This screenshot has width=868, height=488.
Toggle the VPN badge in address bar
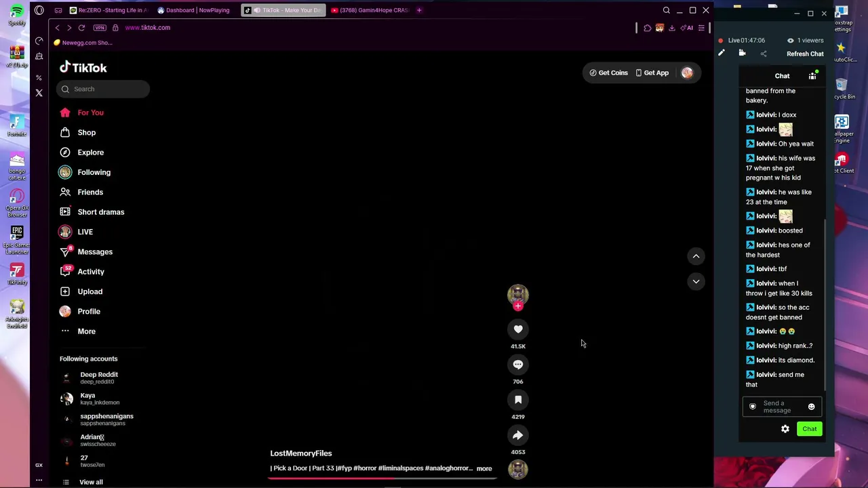coord(100,28)
